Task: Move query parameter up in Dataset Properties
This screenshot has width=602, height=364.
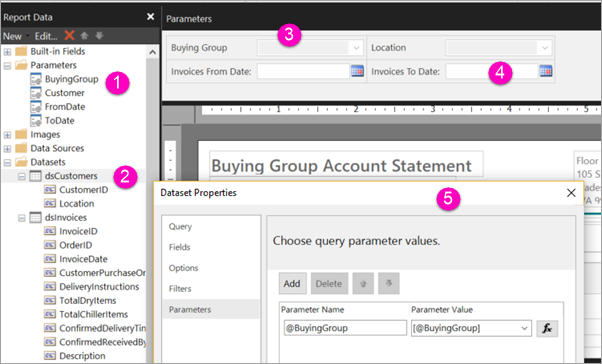Action: 363,283
